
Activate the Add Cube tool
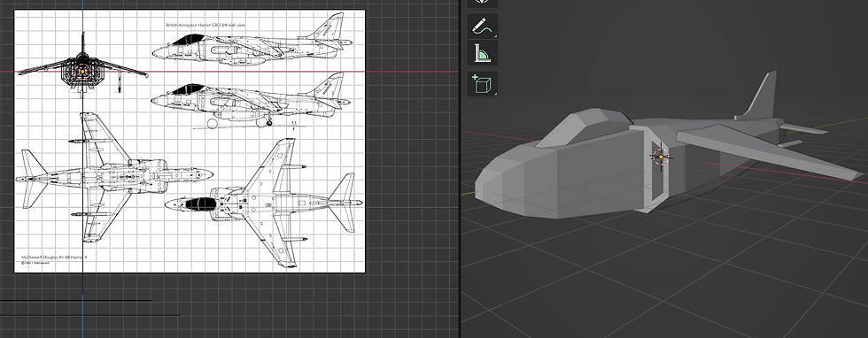[482, 84]
